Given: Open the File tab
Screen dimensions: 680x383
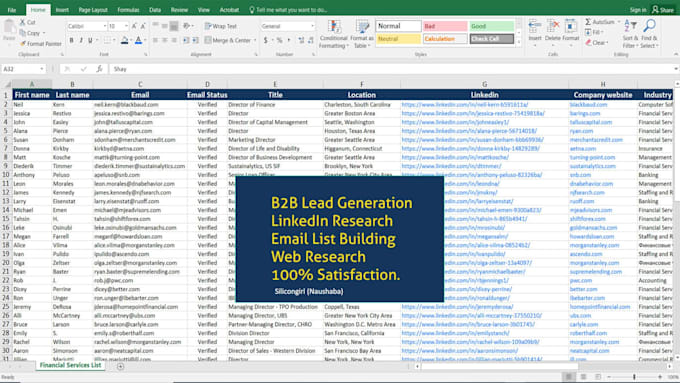Looking at the screenshot, I should tap(12, 10).
